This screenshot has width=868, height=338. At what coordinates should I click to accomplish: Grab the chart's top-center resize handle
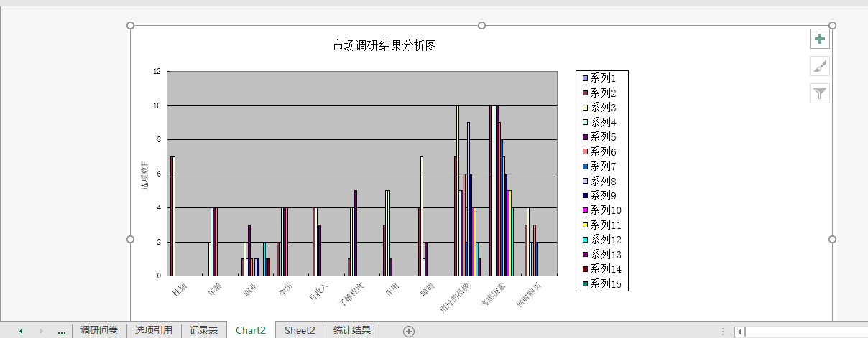[x=481, y=26]
